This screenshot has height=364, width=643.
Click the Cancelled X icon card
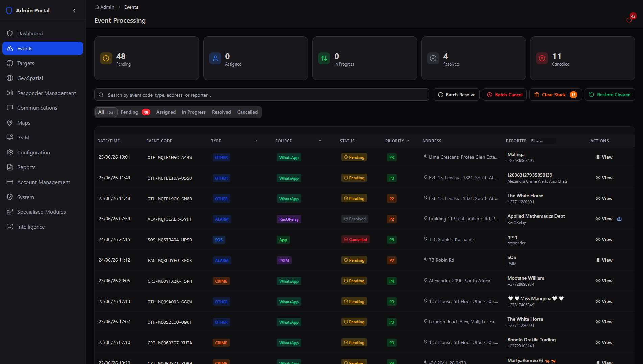tap(542, 58)
